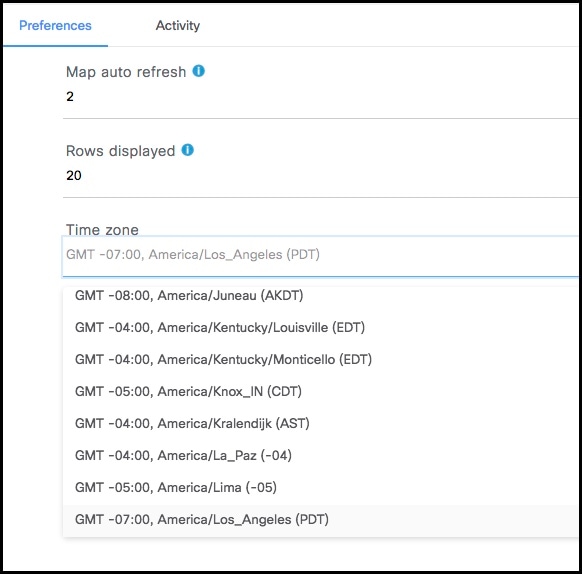Select the America/Knox_IN (CDT) option
582x574 pixels.
point(321,391)
